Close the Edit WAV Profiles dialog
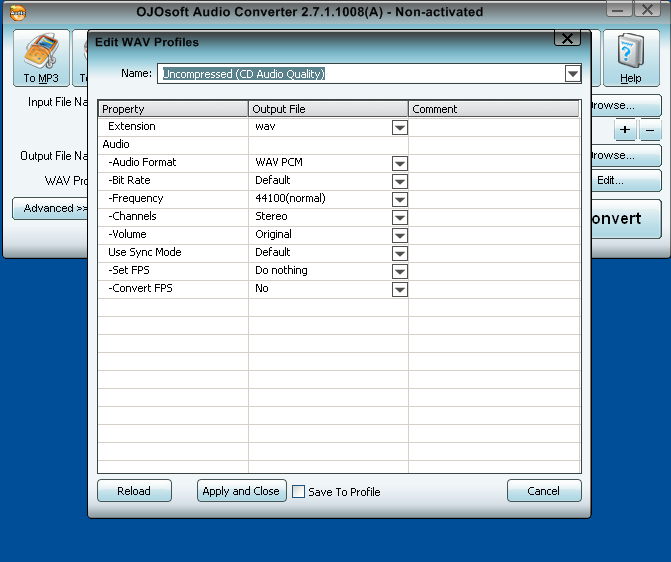671x562 pixels. [567, 39]
